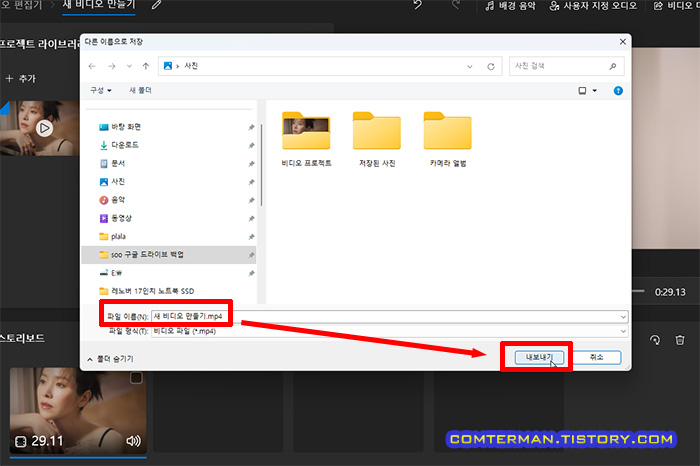Click the Back arrow in save dialog
The height and width of the screenshot is (466, 700).
click(x=92, y=66)
